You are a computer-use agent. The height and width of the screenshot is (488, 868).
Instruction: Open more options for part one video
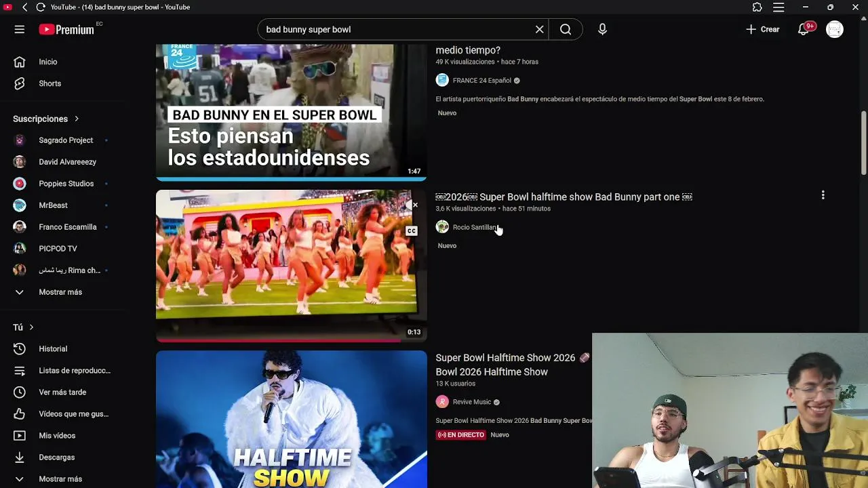(x=823, y=195)
